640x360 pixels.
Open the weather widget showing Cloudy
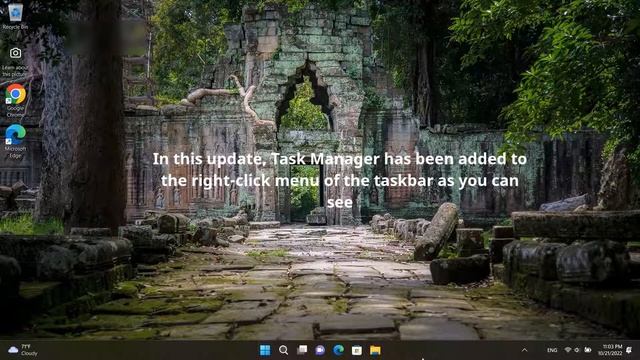pyautogui.click(x=23, y=350)
